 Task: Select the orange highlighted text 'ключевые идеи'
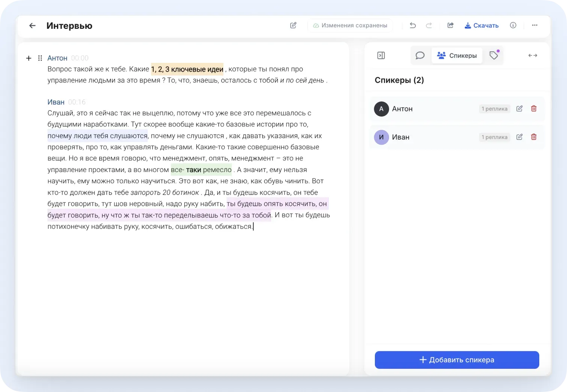coord(197,69)
